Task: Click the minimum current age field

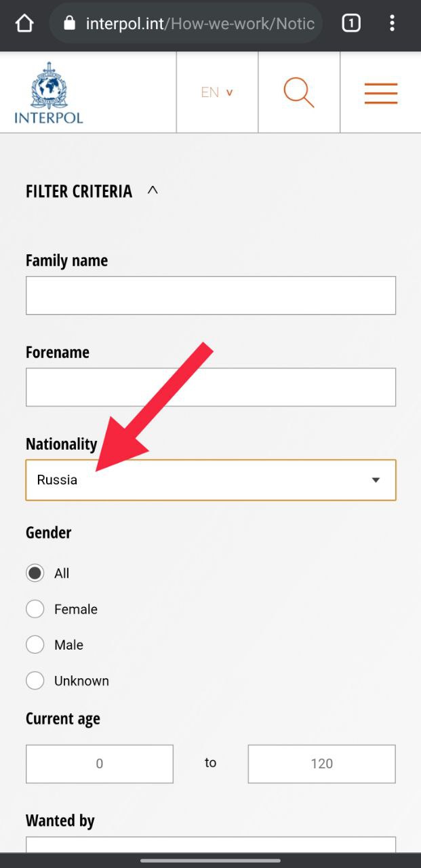Action: click(100, 764)
